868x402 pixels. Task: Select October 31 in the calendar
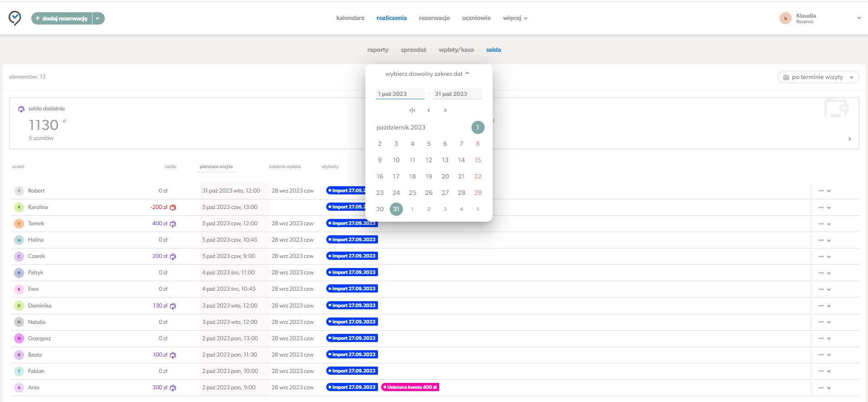[396, 209]
